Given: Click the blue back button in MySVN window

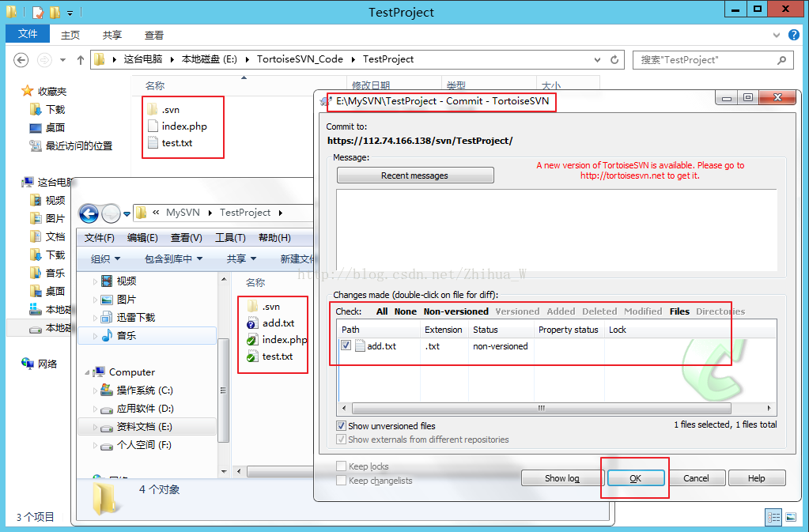Looking at the screenshot, I should click(89, 213).
